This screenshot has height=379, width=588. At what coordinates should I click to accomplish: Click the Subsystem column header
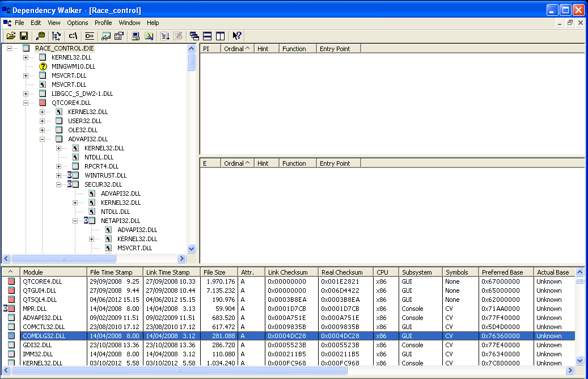click(420, 272)
